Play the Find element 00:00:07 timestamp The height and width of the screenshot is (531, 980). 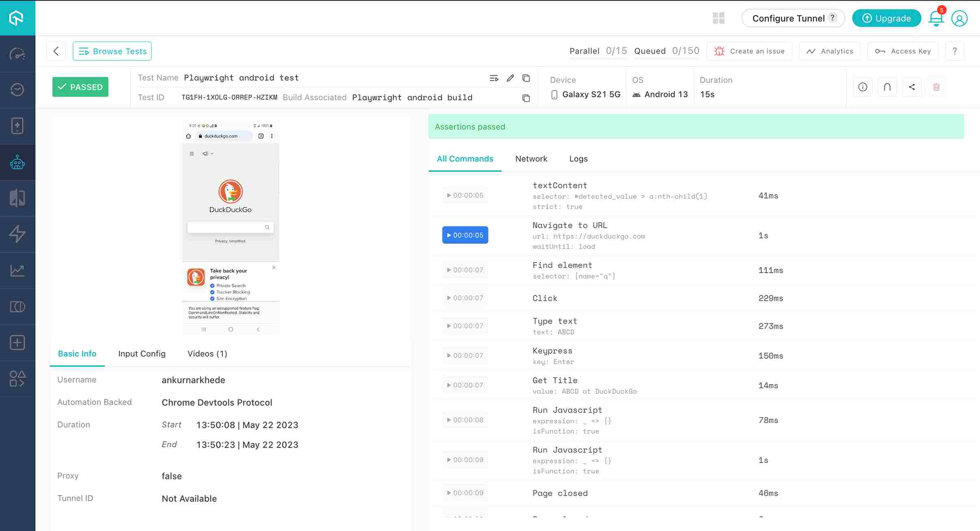tap(465, 270)
